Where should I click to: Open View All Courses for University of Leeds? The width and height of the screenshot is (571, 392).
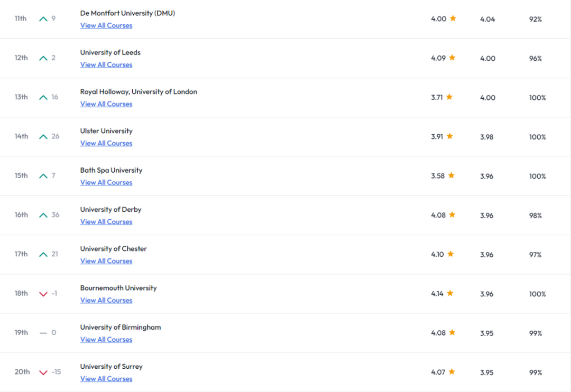106,65
